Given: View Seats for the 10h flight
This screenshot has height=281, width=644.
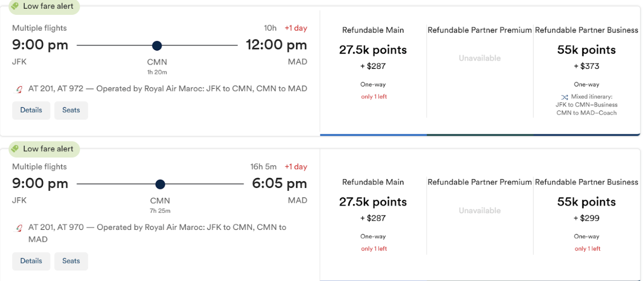Looking at the screenshot, I should pos(71,110).
